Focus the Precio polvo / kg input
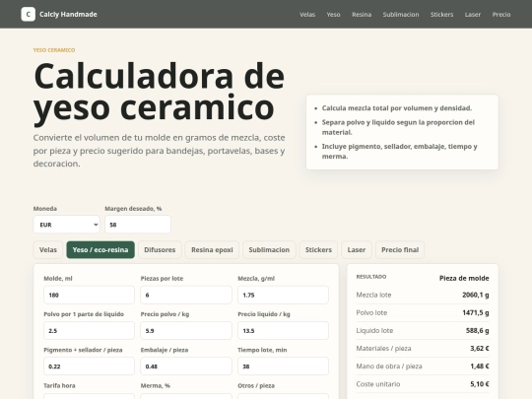The image size is (532, 399). point(186,330)
